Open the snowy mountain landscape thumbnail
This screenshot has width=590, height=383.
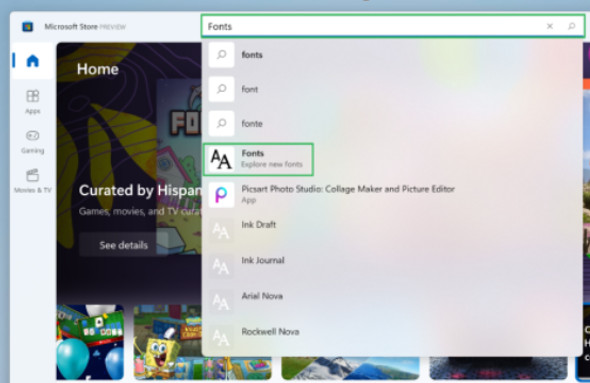(x=350, y=368)
